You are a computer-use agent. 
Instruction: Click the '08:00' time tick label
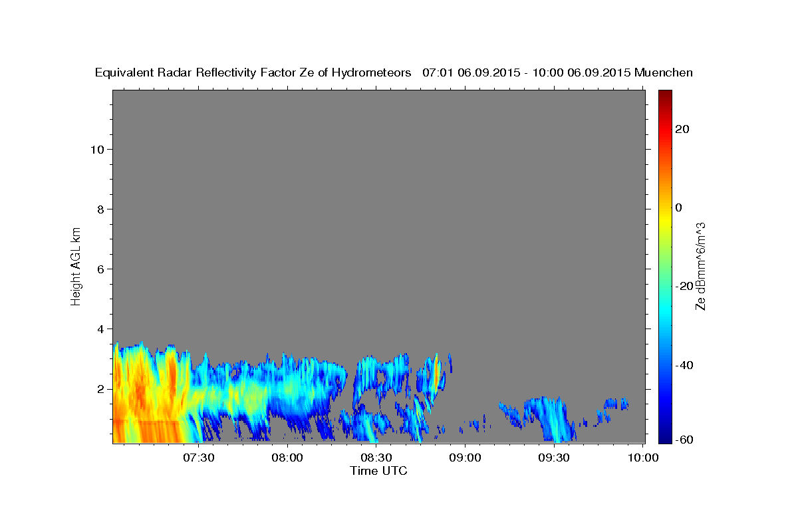[287, 458]
